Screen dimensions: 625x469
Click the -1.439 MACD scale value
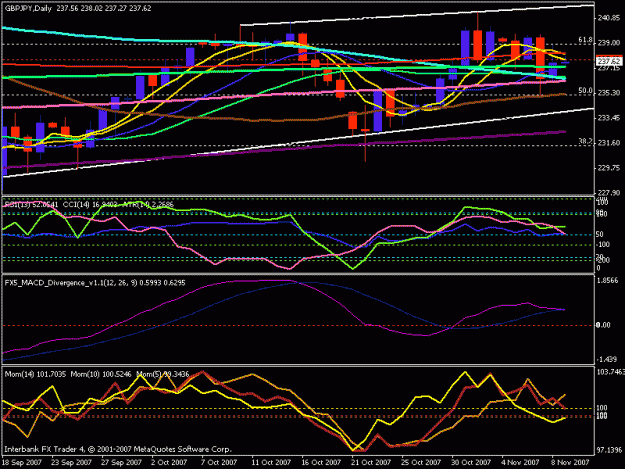click(x=607, y=359)
